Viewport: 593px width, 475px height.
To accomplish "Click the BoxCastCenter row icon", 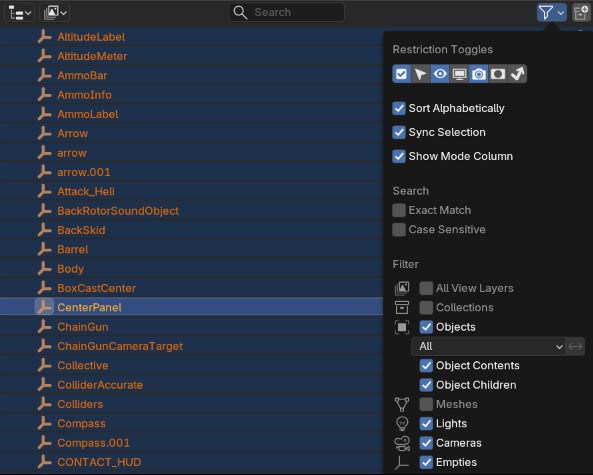I will point(45,288).
